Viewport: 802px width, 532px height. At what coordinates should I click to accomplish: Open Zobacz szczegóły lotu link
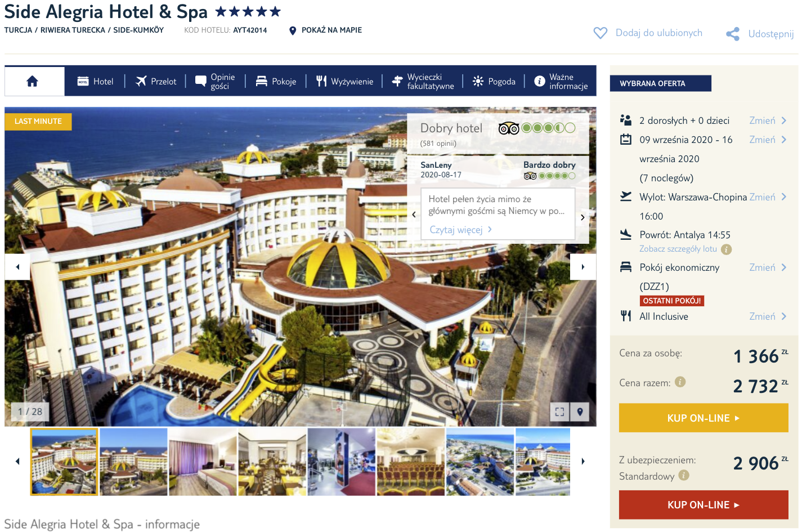coord(678,249)
